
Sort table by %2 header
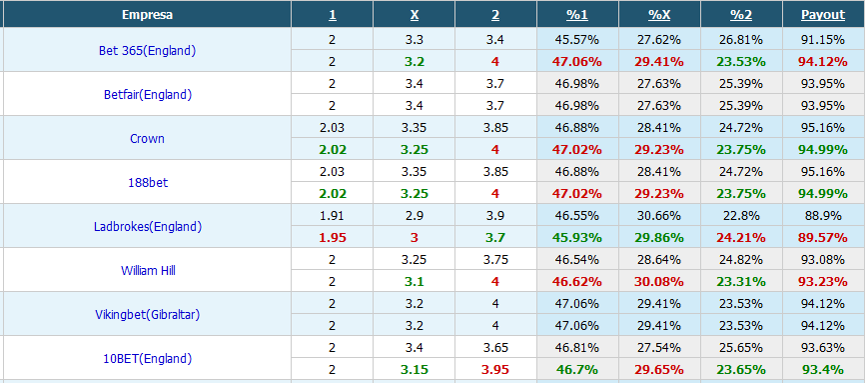pyautogui.click(x=741, y=15)
